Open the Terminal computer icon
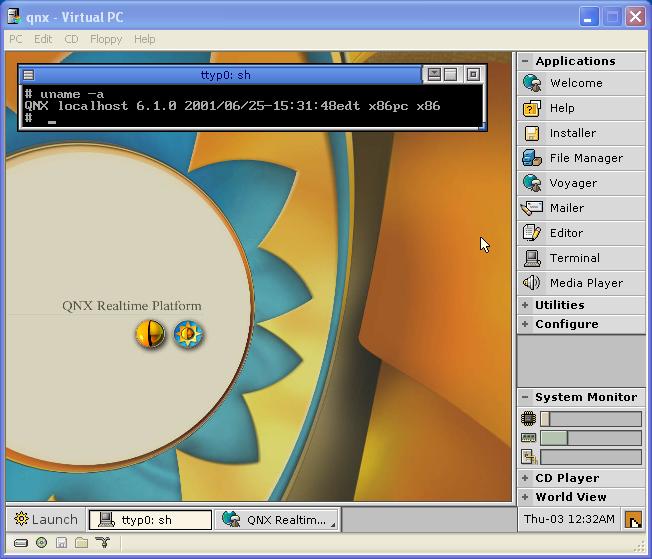Viewport: 652px width, 559px height. (x=531, y=258)
